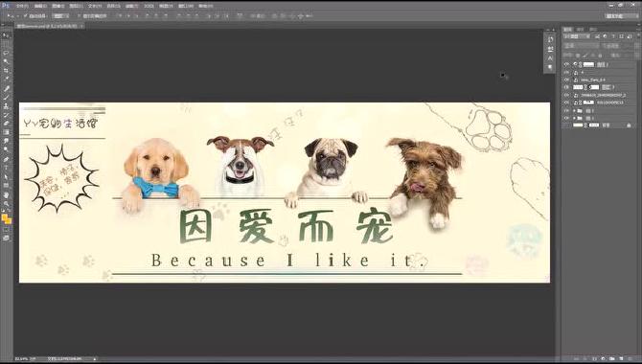642x364 pixels.
Task: Open the status bar info arrow
Action: [95, 358]
